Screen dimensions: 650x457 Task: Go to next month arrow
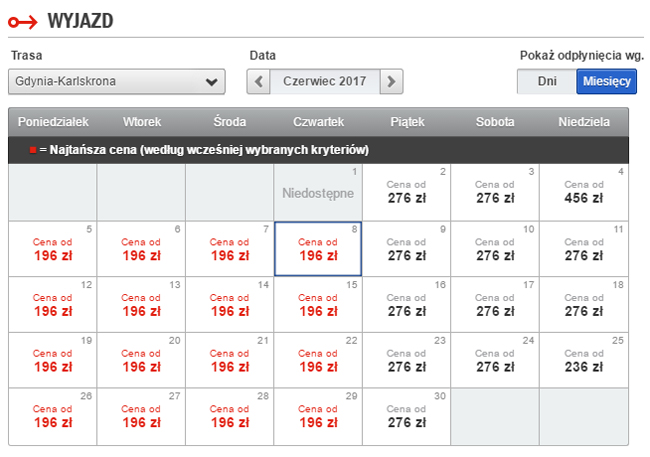[392, 81]
